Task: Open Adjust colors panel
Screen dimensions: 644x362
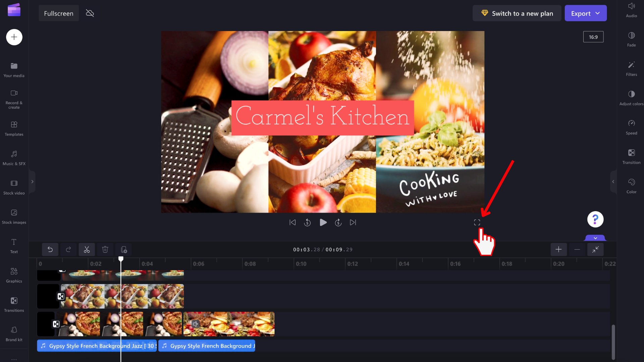Action: (x=631, y=98)
